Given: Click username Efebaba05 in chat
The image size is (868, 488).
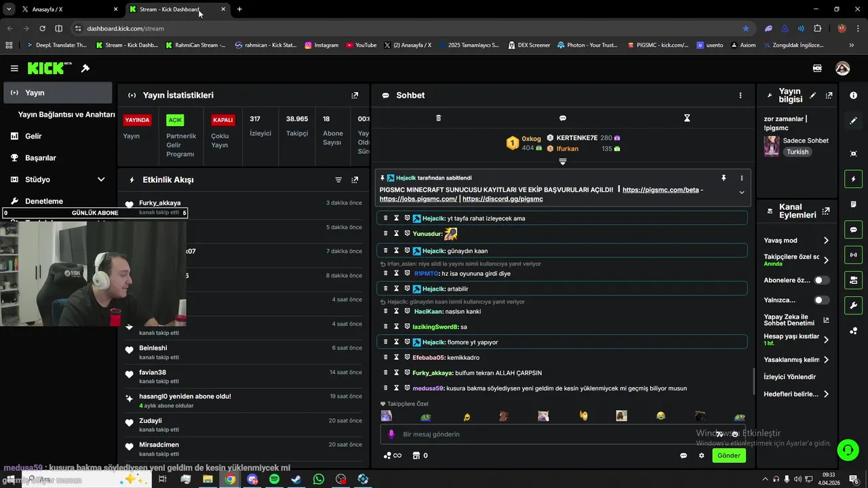Looking at the screenshot, I should tap(429, 357).
